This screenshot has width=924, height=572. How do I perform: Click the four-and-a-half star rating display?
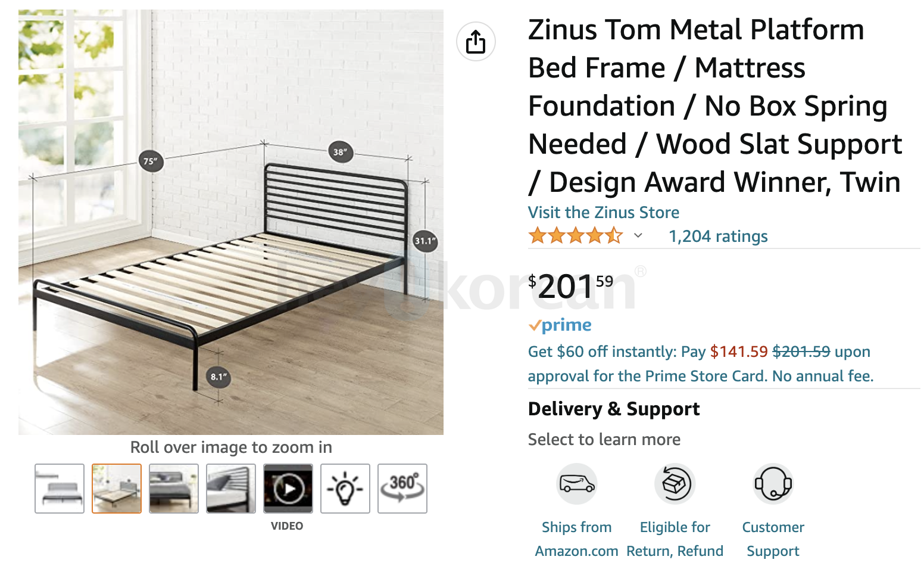[x=573, y=235]
